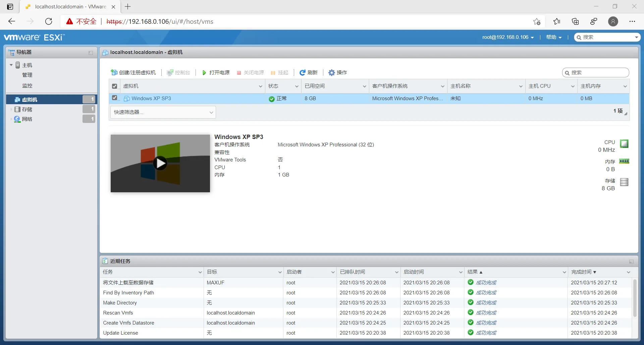This screenshot has height=345, width=644.
Task: Select 虚拟机 in the navigator
Action: point(52,99)
